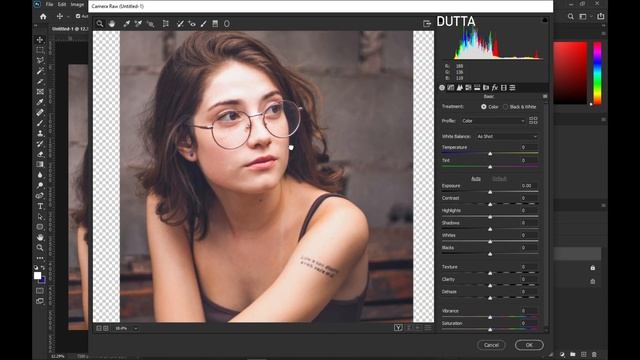
Task: Swap foreground and background colors
Action: pyautogui.click(x=43, y=267)
